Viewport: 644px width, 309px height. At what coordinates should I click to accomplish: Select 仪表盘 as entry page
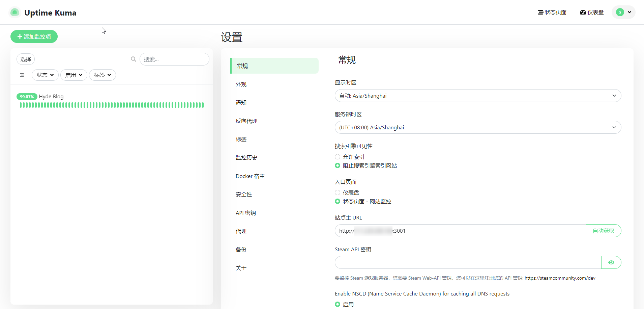[338, 192]
